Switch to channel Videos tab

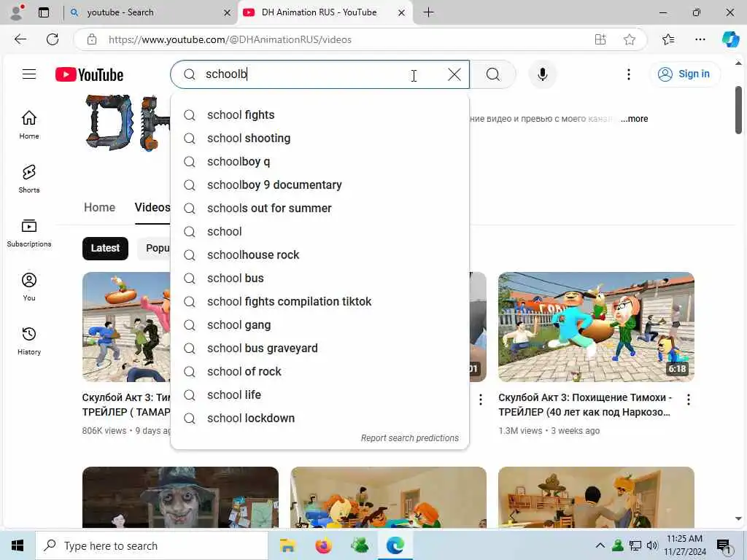pos(152,207)
